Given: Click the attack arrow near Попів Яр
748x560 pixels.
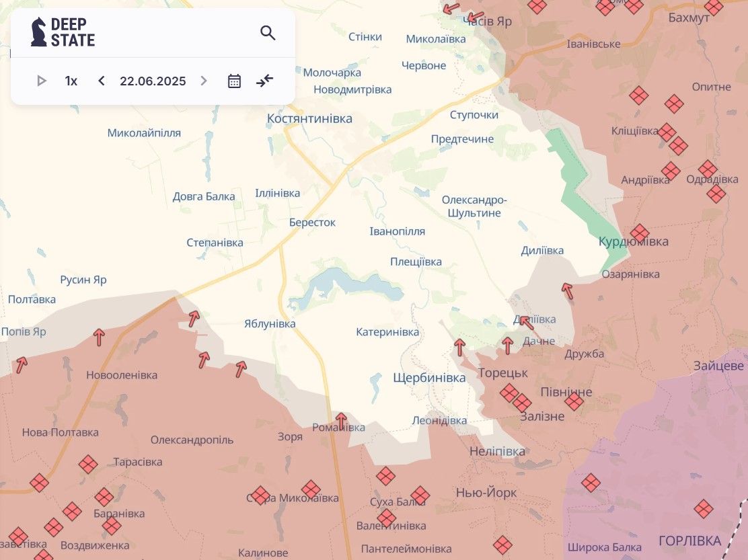Looking at the screenshot, I should 22,364.
